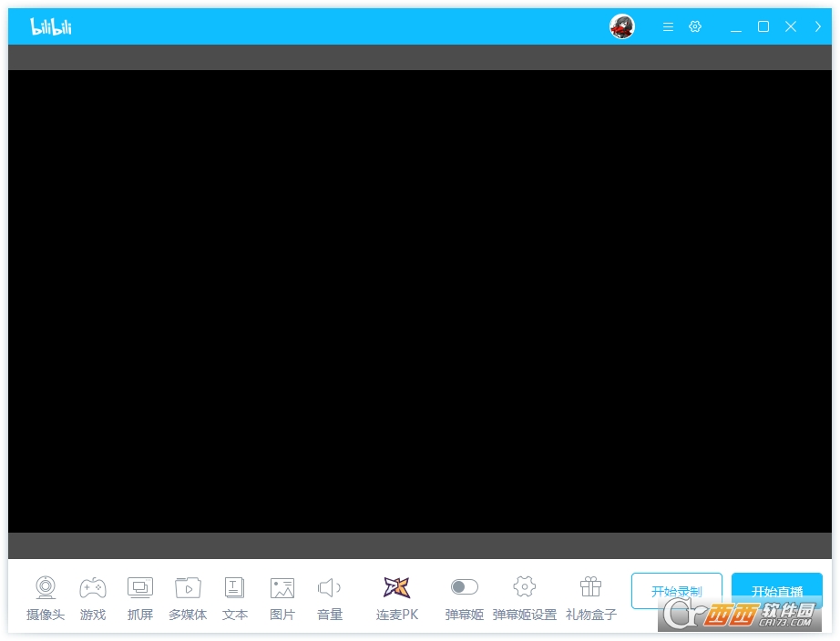This screenshot has height=641, width=840.
Task: Open 弹幕姬设置 danmaku settings
Action: [525, 597]
